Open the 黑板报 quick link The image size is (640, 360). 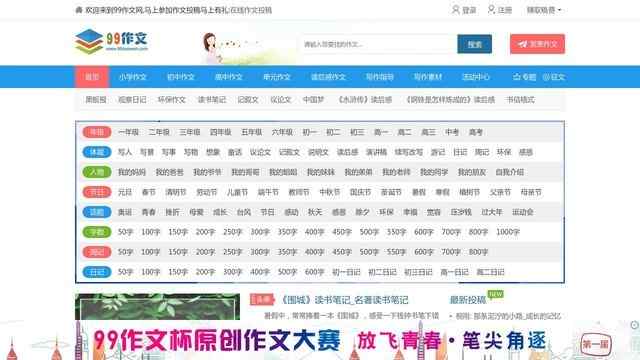(96, 100)
